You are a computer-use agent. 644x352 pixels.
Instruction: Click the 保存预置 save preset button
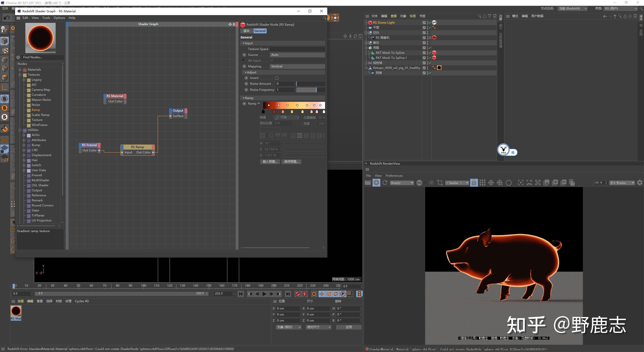pos(291,162)
